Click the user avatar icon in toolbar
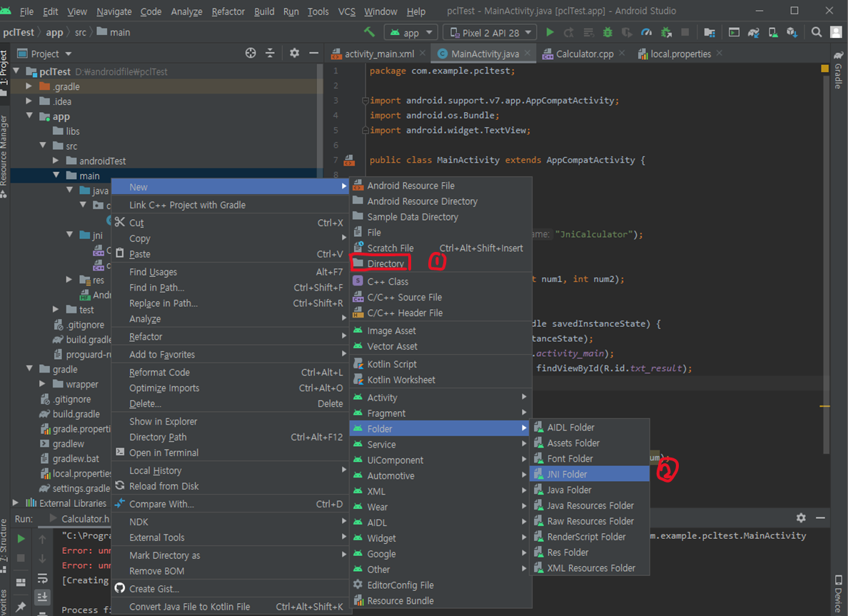Viewport: 848px width, 616px height. click(836, 32)
